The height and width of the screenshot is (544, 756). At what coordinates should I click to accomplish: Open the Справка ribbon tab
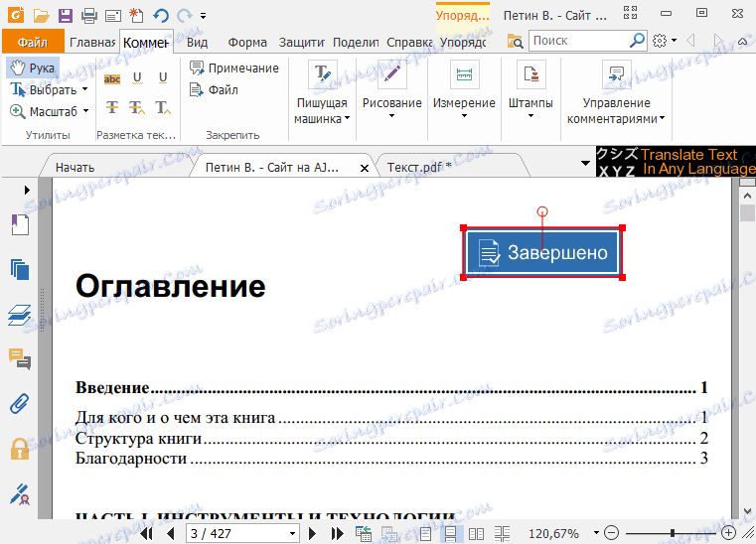click(x=409, y=43)
